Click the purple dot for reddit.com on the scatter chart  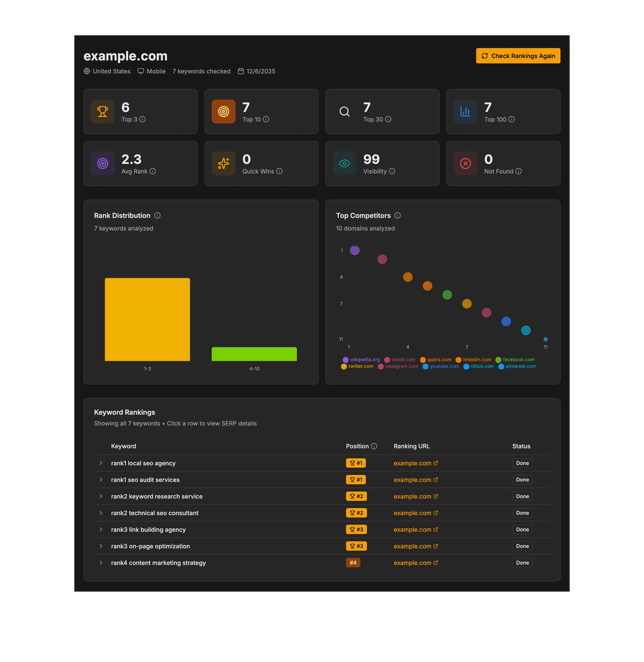click(382, 259)
